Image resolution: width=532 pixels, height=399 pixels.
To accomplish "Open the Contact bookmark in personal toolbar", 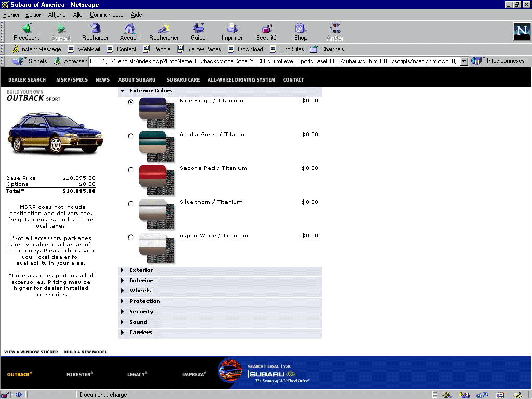I will [122, 49].
